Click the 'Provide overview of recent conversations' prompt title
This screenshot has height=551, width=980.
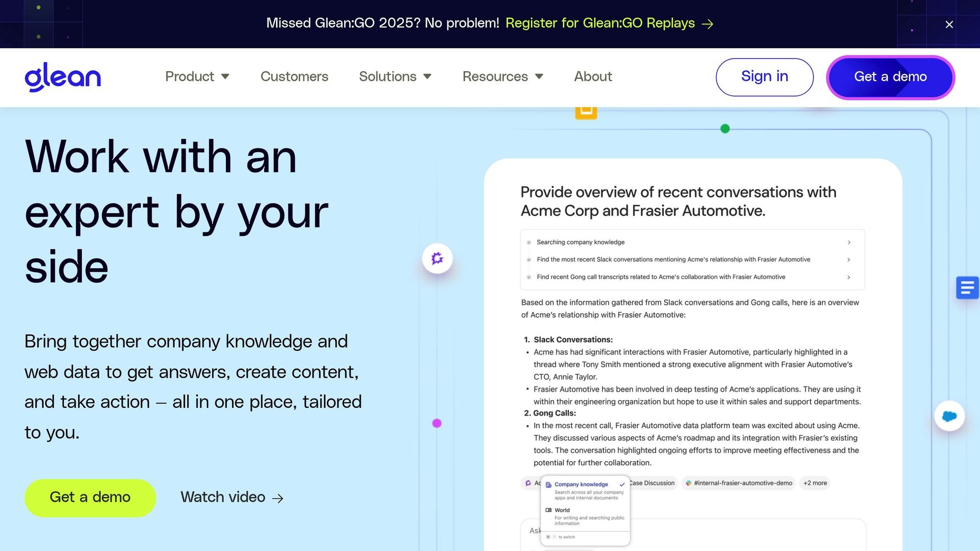tap(679, 201)
